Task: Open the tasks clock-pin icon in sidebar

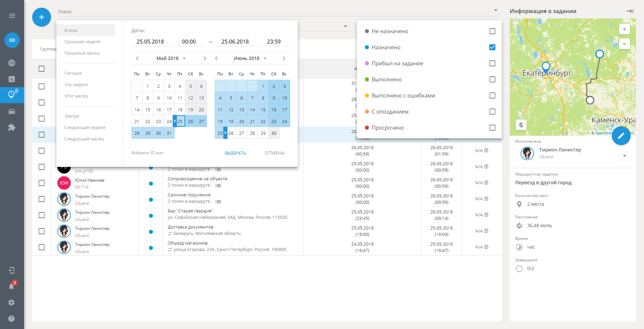Action: pyautogui.click(x=12, y=95)
